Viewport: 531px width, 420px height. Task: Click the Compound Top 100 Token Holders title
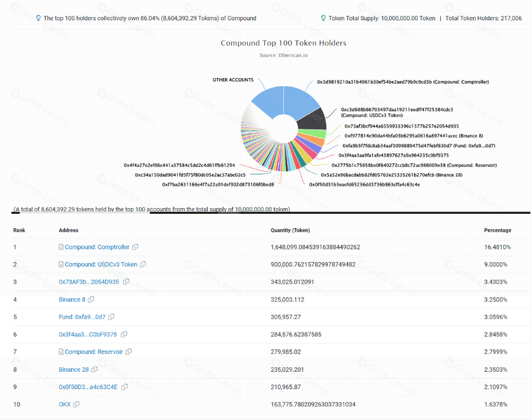point(283,43)
